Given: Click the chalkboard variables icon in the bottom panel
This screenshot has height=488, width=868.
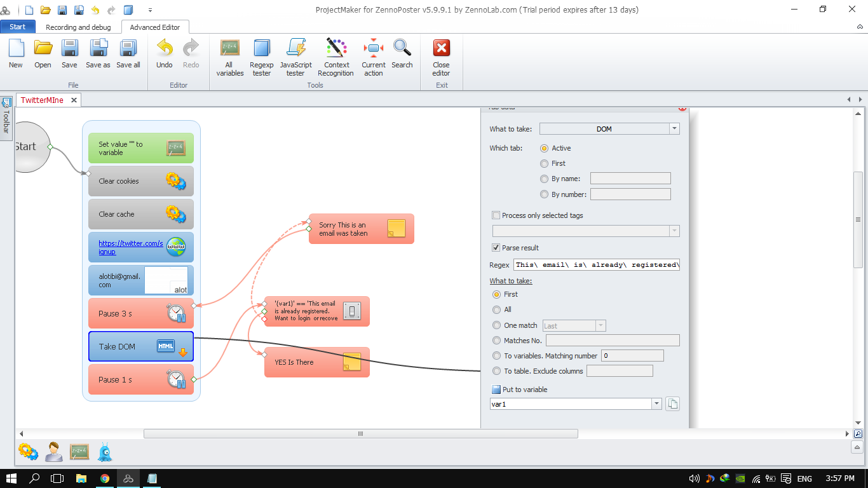Looking at the screenshot, I should (x=79, y=452).
